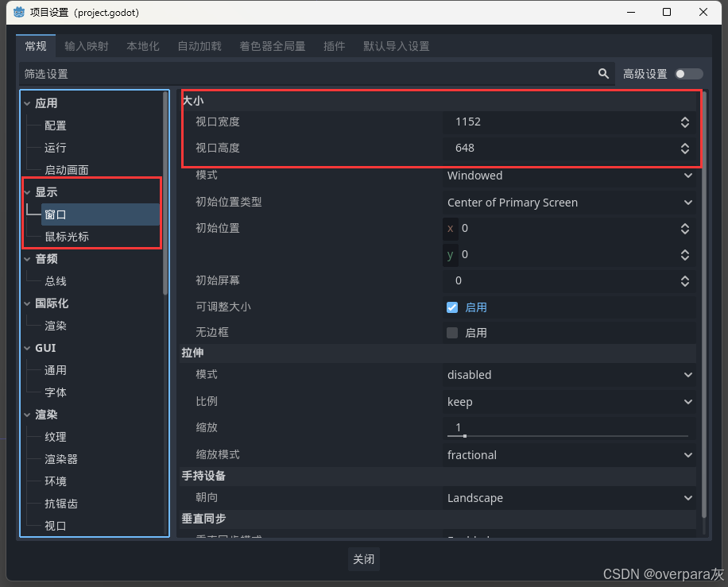
Task: Disable the 可调整大小 启用 checkbox
Action: 452,307
